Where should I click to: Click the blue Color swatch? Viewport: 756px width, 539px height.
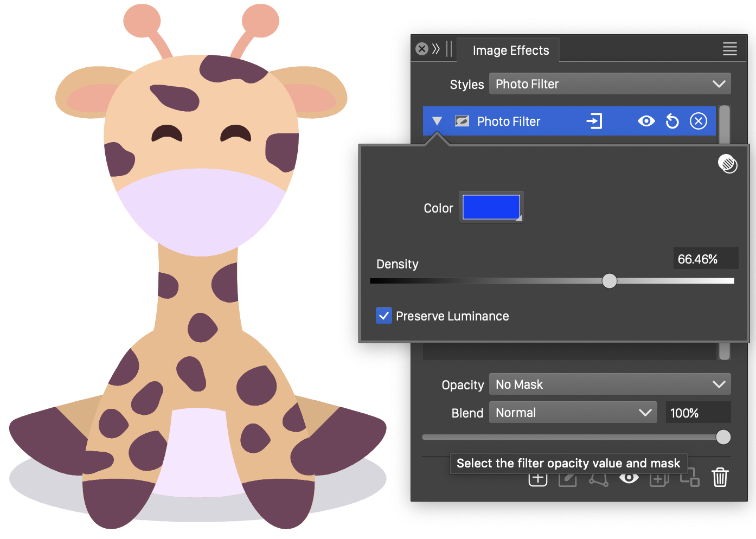[x=491, y=207]
